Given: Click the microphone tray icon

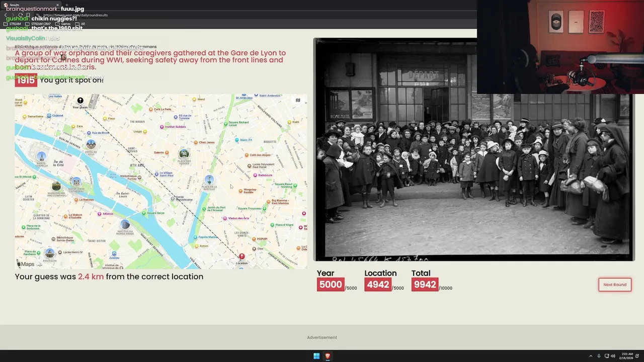Looking at the screenshot, I should point(599,356).
